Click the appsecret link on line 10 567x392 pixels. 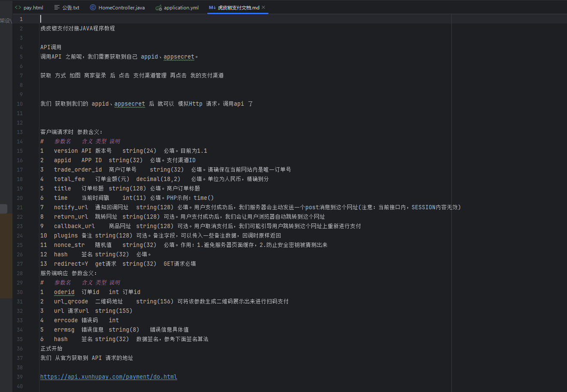coord(130,104)
